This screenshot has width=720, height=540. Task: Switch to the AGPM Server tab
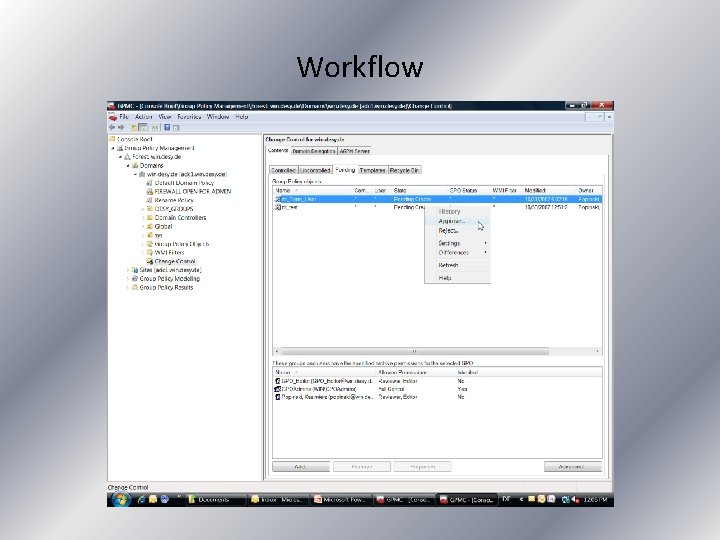[x=354, y=151]
